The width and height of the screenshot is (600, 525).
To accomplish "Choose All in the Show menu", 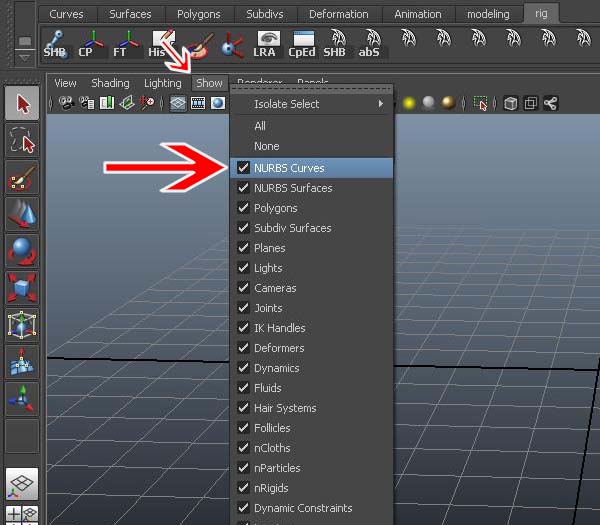I will [x=311, y=126].
